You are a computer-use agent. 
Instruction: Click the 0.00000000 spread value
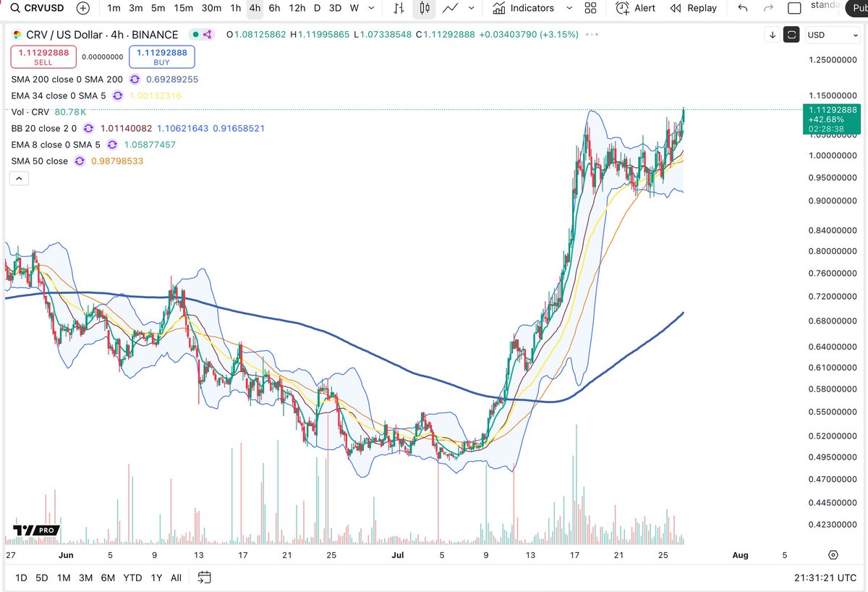[102, 56]
